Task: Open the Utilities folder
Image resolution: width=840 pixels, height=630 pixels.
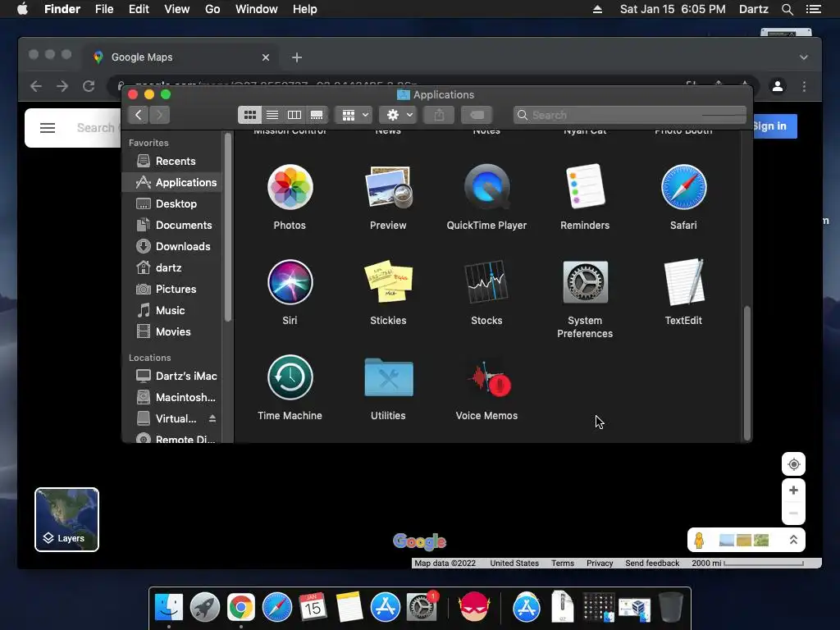Action: (x=388, y=377)
